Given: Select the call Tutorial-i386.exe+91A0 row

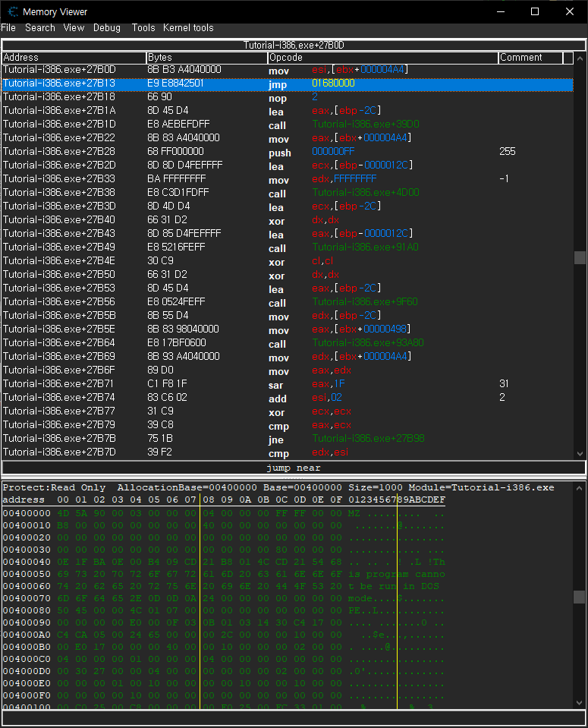Looking at the screenshot, I should click(x=288, y=247).
